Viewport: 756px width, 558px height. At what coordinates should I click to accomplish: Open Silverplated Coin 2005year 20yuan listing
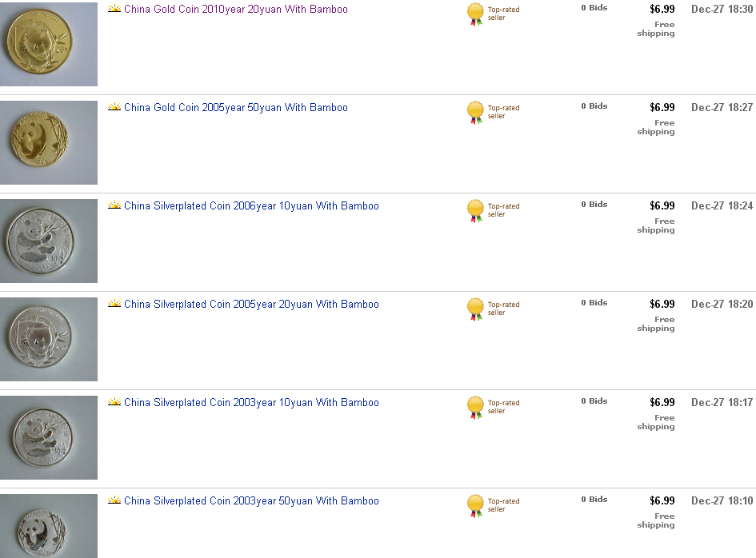point(251,305)
